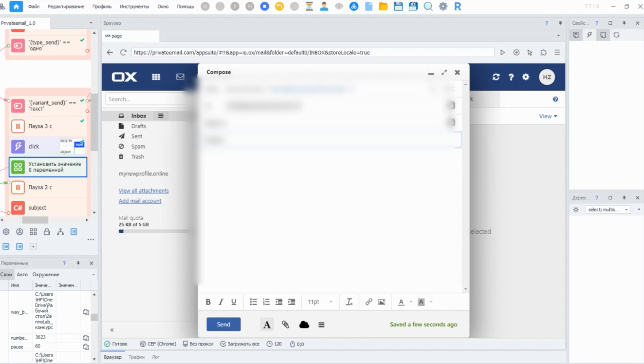The width and height of the screenshot is (644, 364).
Task: Click the numbered list icon in the Compose toolbar
Action: click(x=266, y=302)
